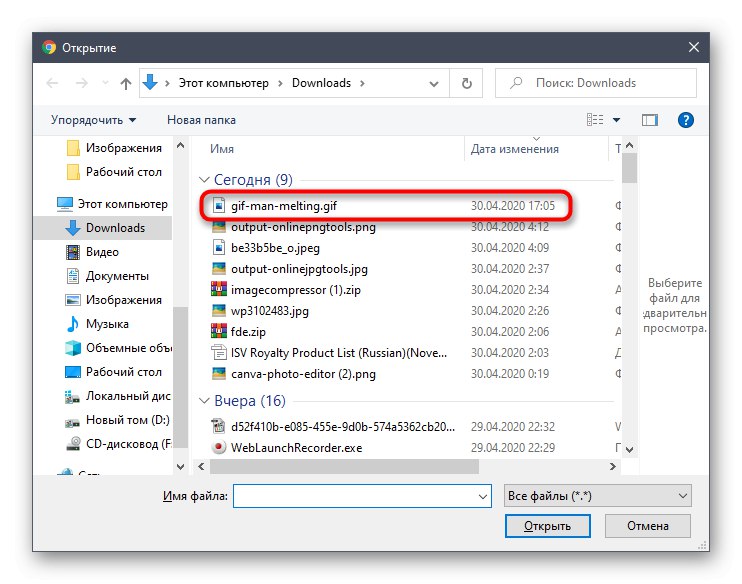
Task: Click the Открыть button
Action: (x=548, y=526)
